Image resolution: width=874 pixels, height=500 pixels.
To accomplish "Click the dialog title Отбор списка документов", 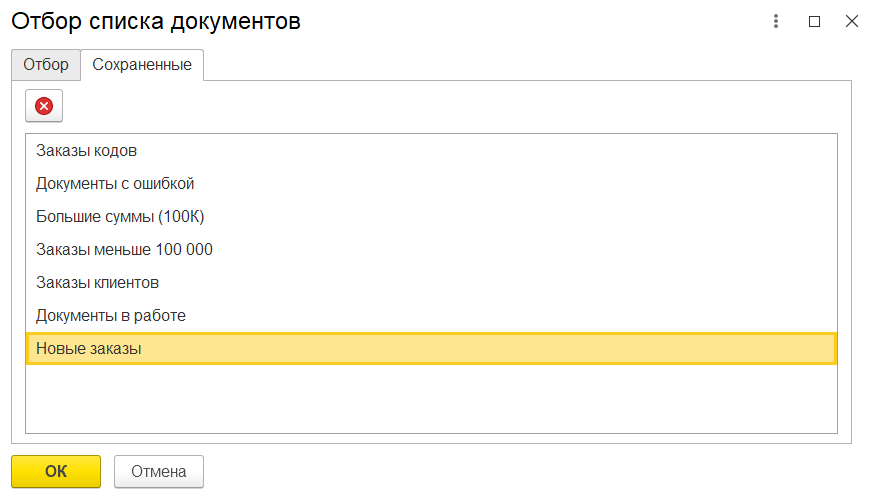I will (156, 21).
